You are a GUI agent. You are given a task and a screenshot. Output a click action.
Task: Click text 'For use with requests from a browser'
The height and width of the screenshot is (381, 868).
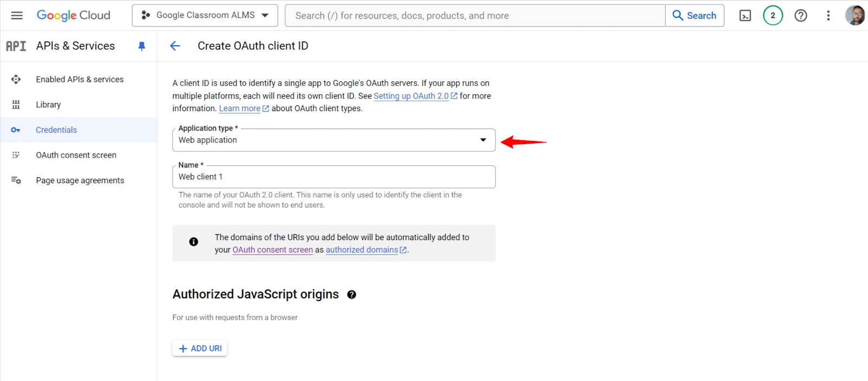(235, 318)
